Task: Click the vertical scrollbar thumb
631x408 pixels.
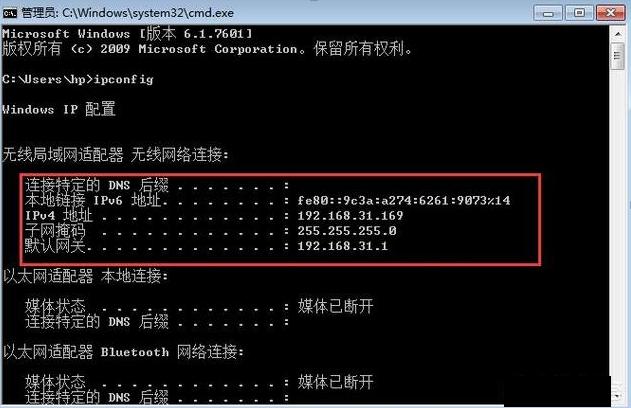Action: tap(618, 56)
